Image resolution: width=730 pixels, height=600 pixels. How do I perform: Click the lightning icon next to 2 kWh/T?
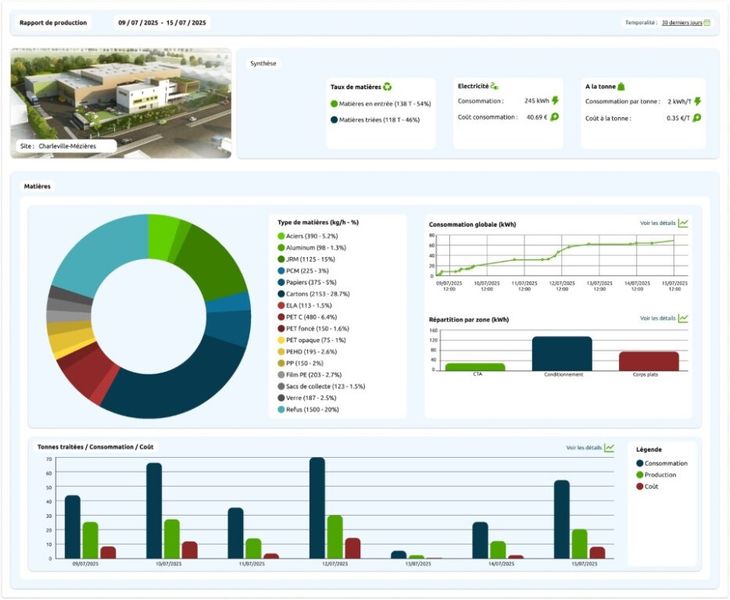pyautogui.click(x=697, y=101)
